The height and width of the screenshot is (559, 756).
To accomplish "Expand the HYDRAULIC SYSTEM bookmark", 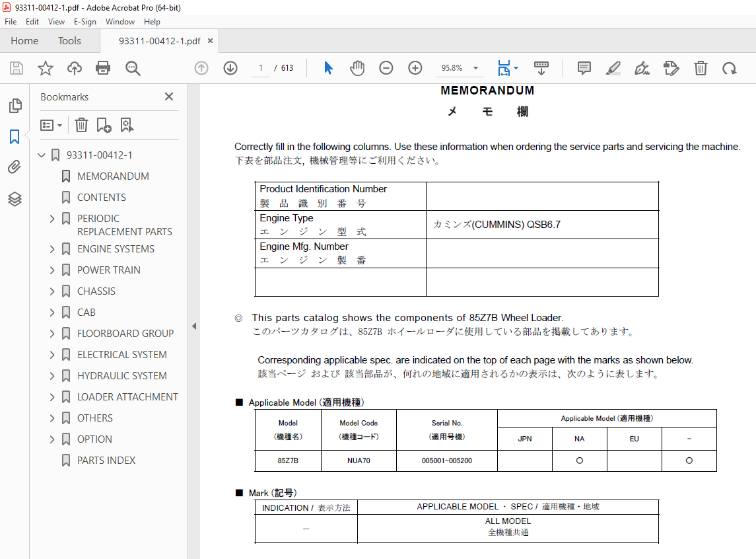I will tap(52, 376).
